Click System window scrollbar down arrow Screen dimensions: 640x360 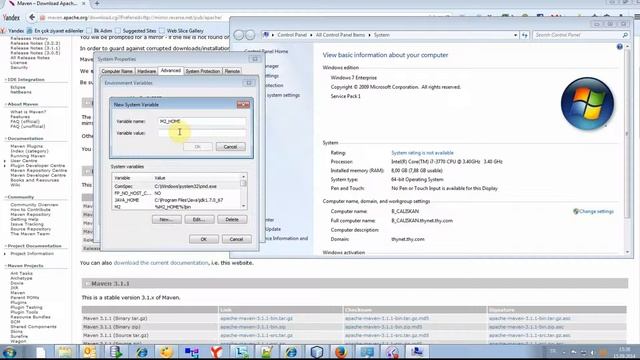[x=627, y=252]
